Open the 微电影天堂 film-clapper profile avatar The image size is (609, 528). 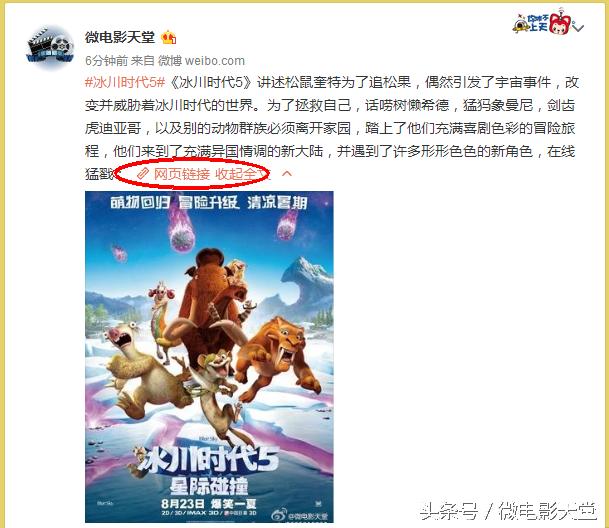[50, 47]
